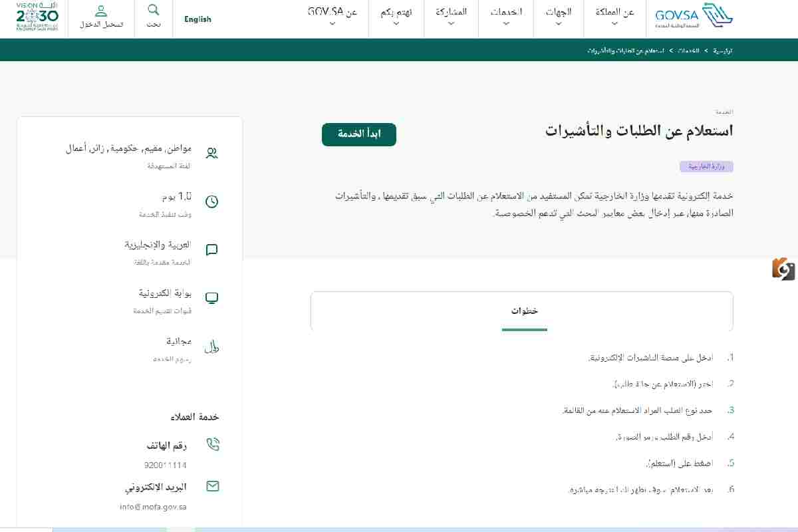Open the Vision 2030 logo
This screenshot has width=798, height=532.
(37, 18)
